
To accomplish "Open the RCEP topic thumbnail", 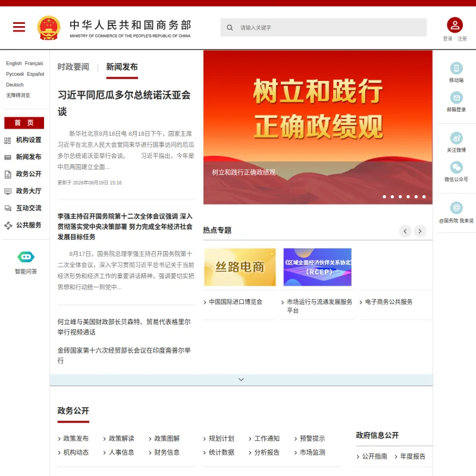I will (x=318, y=267).
